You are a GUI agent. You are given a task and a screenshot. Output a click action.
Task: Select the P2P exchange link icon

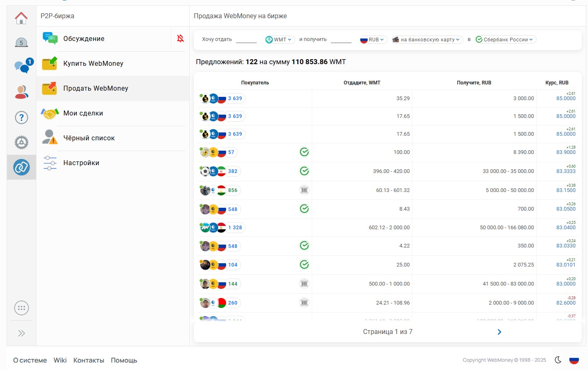click(x=22, y=167)
